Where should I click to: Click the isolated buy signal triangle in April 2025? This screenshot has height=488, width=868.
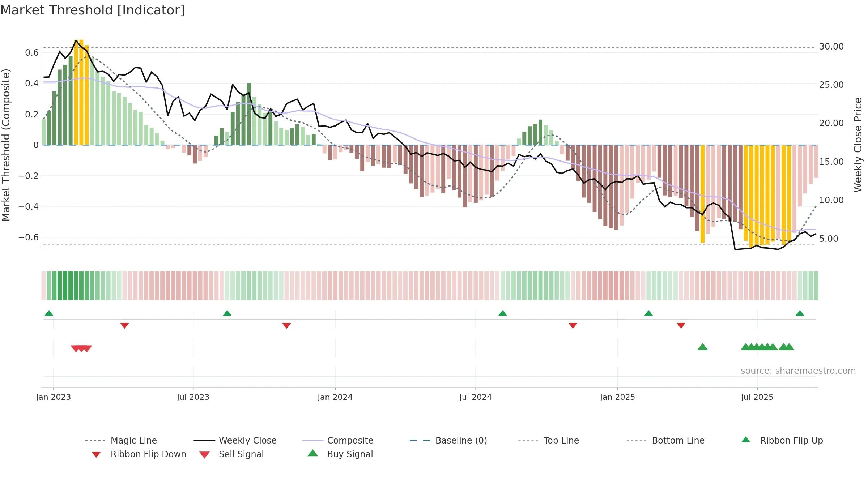pyautogui.click(x=702, y=347)
